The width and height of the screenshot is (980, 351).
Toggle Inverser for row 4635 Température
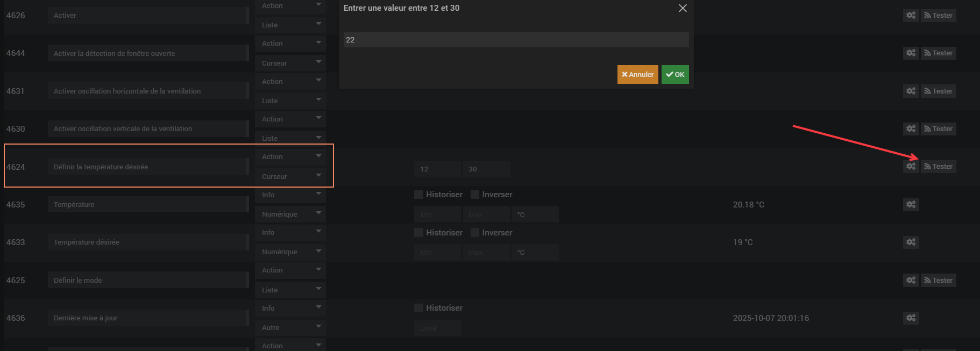(x=475, y=195)
